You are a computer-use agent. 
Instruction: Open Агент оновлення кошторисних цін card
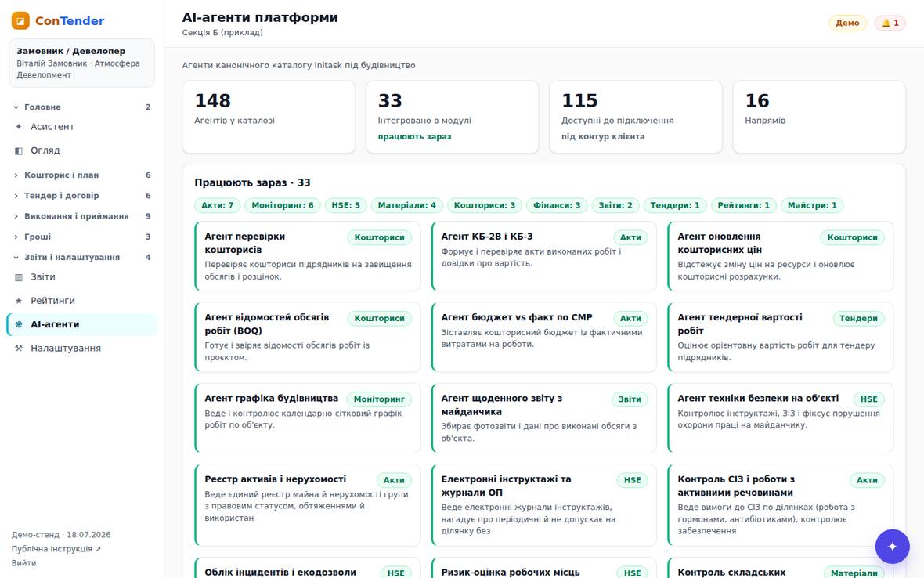[x=780, y=256]
